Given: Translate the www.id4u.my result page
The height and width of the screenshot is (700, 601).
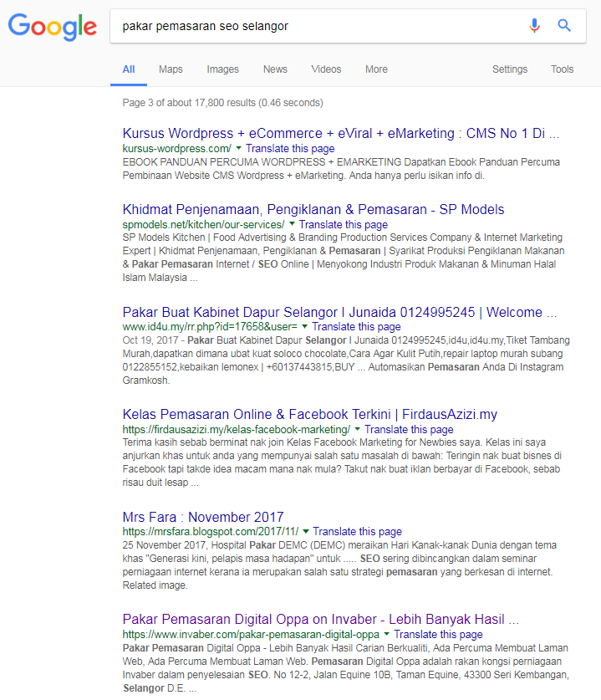Looking at the screenshot, I should [356, 327].
